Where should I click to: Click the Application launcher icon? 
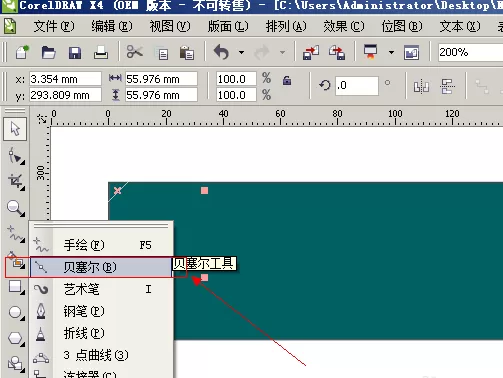[x=371, y=52]
